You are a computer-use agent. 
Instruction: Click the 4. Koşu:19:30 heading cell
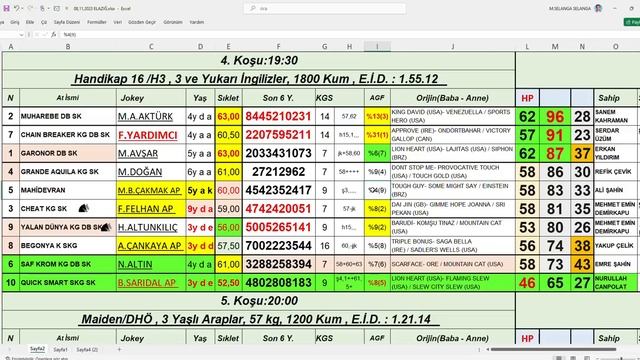259,60
